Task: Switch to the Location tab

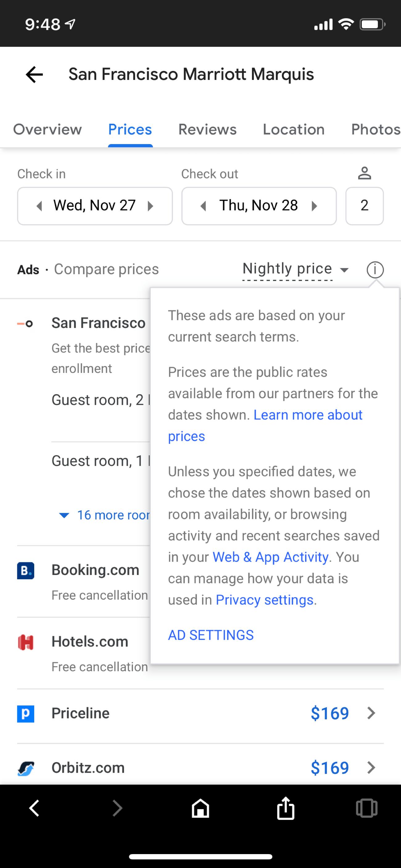Action: point(294,130)
